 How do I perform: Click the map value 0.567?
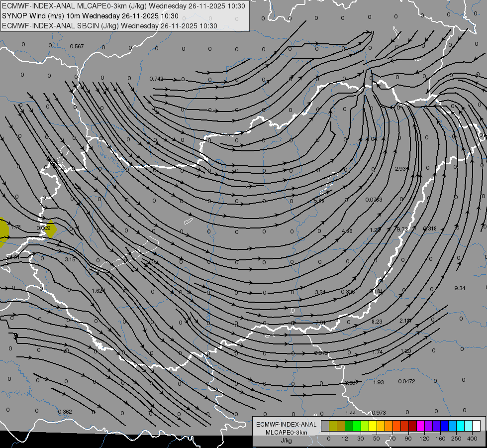77,46
